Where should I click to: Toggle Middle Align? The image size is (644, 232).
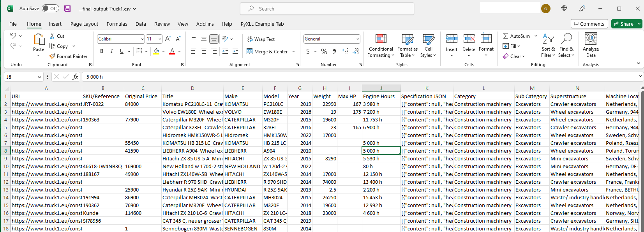[204, 39]
